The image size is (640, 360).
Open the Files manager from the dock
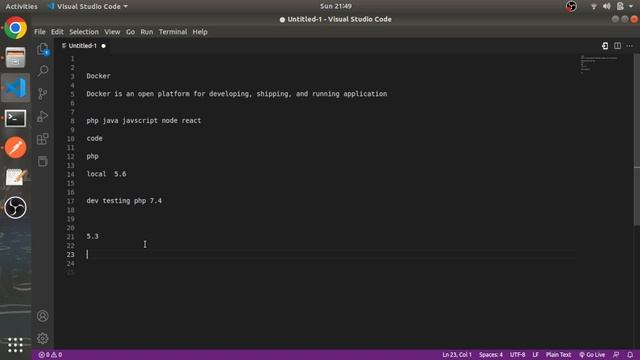[x=16, y=58]
